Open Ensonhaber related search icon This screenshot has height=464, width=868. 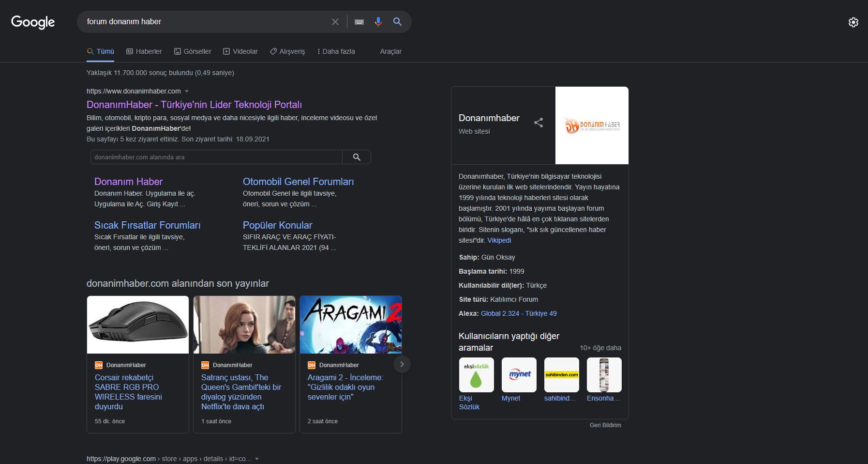coord(604,375)
